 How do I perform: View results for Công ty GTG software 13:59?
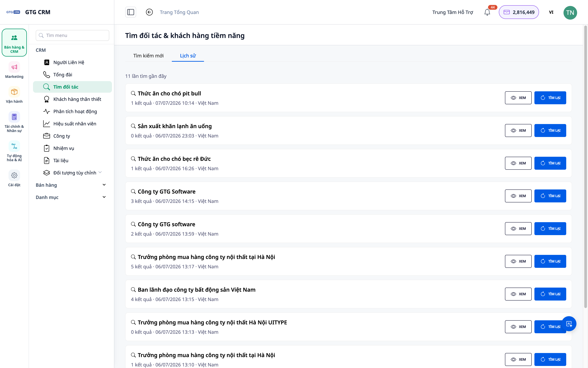(x=518, y=228)
